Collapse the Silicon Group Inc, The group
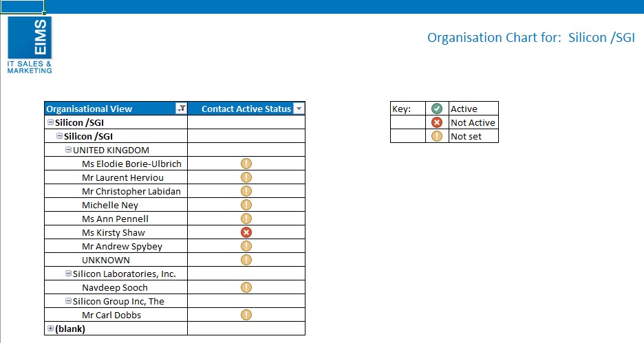644x343 pixels. coord(69,301)
